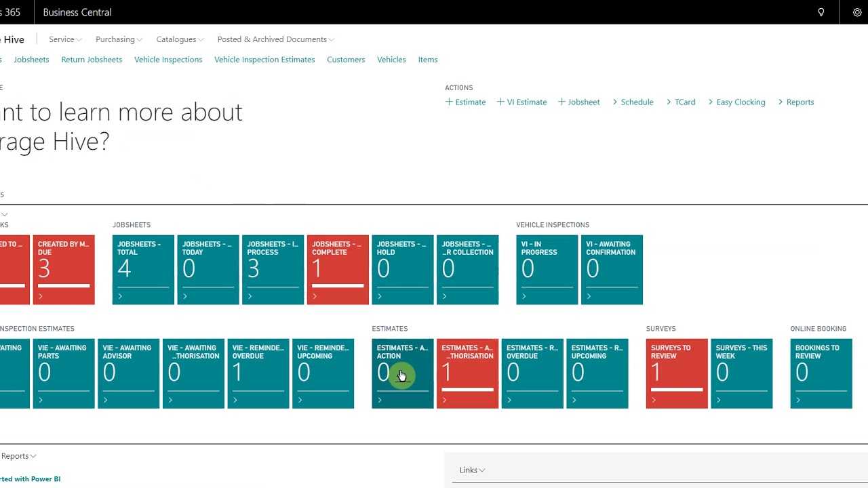Open the Estimates Upcoming tile

(x=597, y=373)
